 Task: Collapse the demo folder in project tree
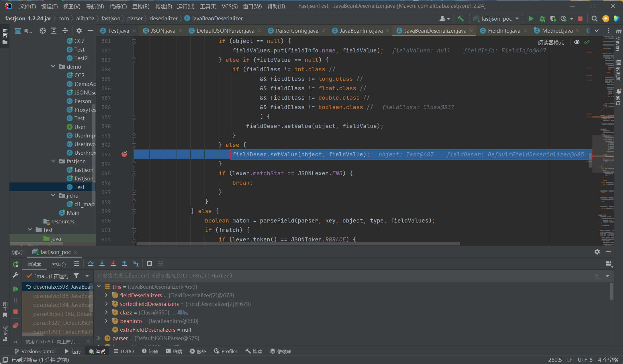(x=53, y=66)
